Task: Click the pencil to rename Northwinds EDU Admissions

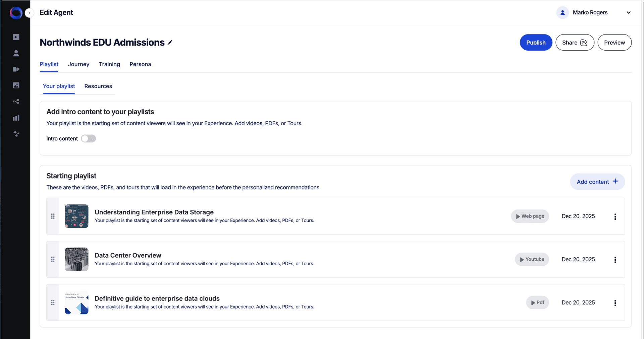Action: click(x=170, y=42)
